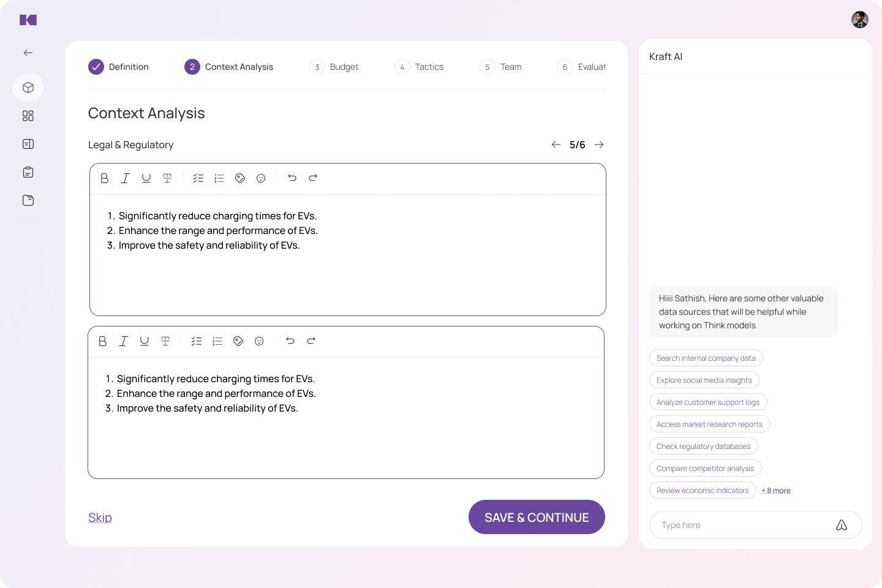This screenshot has height=588, width=882.
Task: Click the 'Type here' chat input
Action: [x=741, y=525]
